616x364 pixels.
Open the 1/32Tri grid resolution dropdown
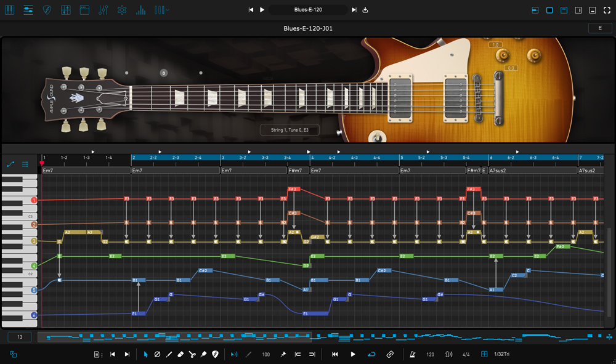pyautogui.click(x=503, y=354)
